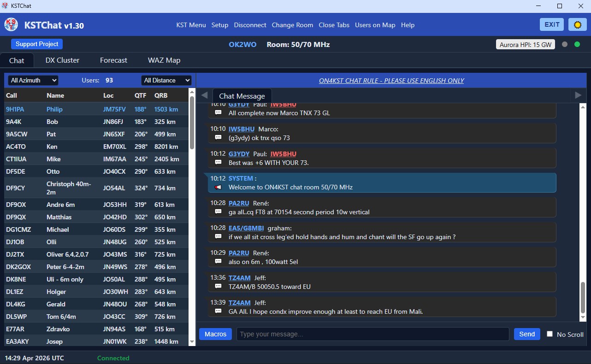Click the gray status indicator dot
Image resolution: width=591 pixels, height=364 pixels.
(564, 44)
